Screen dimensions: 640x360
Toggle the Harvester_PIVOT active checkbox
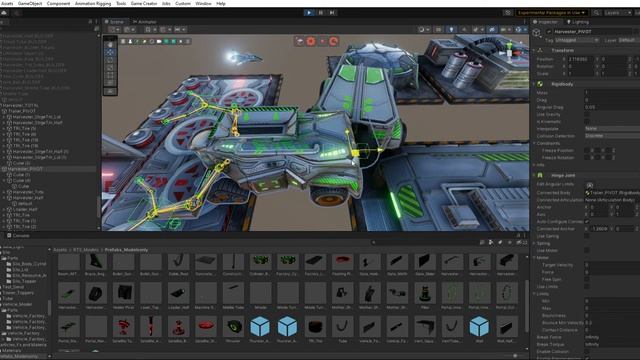click(549, 31)
